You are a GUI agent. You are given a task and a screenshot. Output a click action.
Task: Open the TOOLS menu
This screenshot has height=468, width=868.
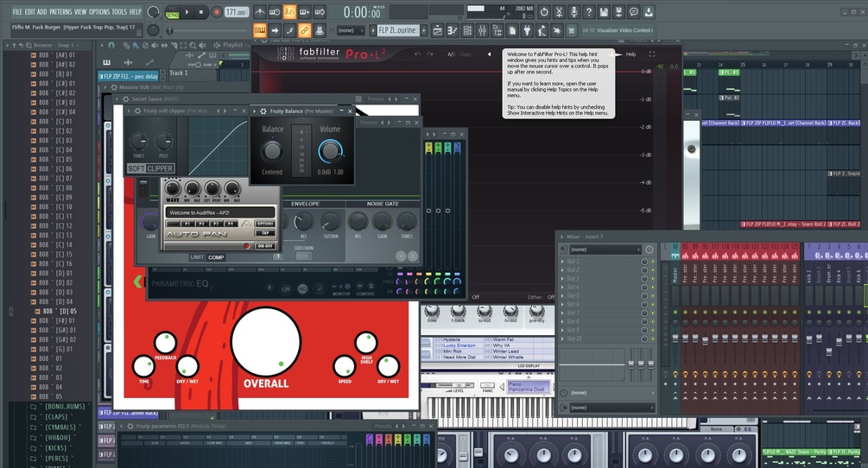pyautogui.click(x=119, y=11)
